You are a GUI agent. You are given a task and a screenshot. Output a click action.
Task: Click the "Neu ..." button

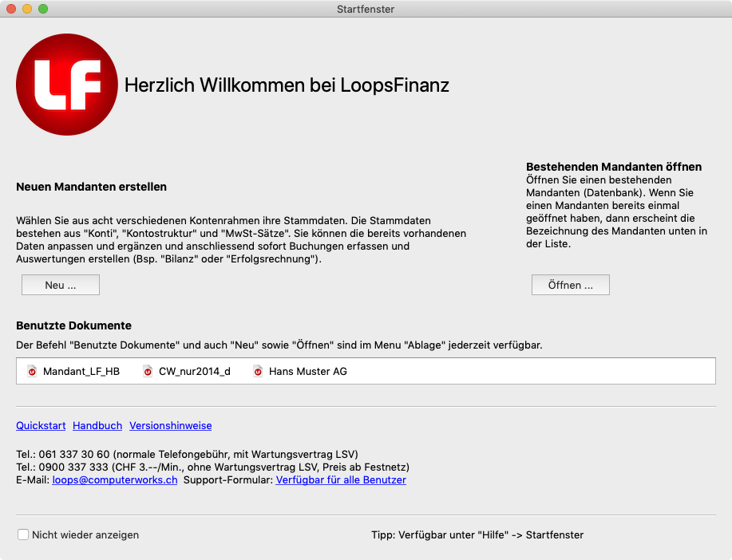pos(60,285)
